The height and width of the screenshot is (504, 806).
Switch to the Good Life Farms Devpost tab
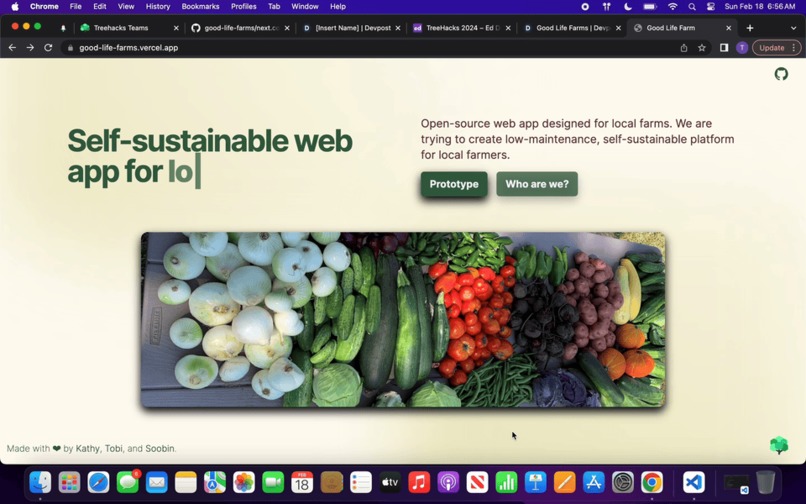tap(573, 28)
